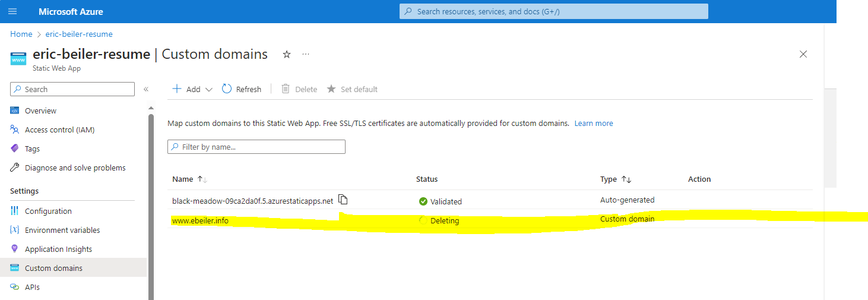The width and height of the screenshot is (868, 300).
Task: Close the Custom domains blade
Action: coord(803,54)
